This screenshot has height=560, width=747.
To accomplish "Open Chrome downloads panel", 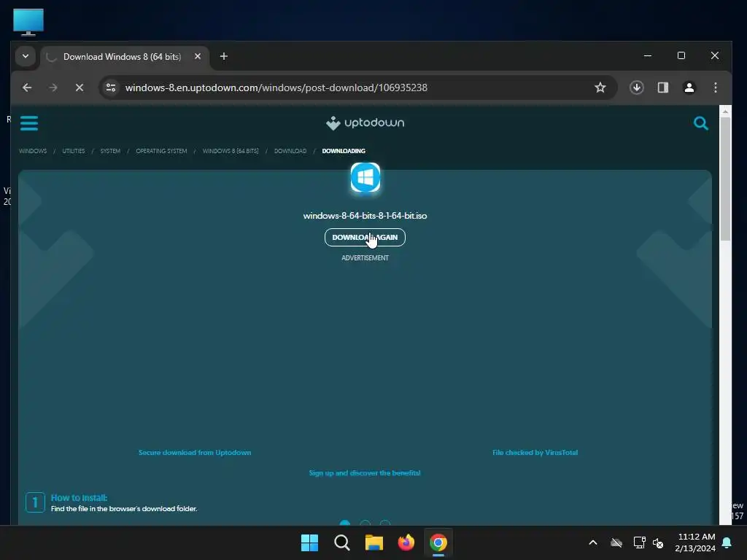I will point(636,87).
